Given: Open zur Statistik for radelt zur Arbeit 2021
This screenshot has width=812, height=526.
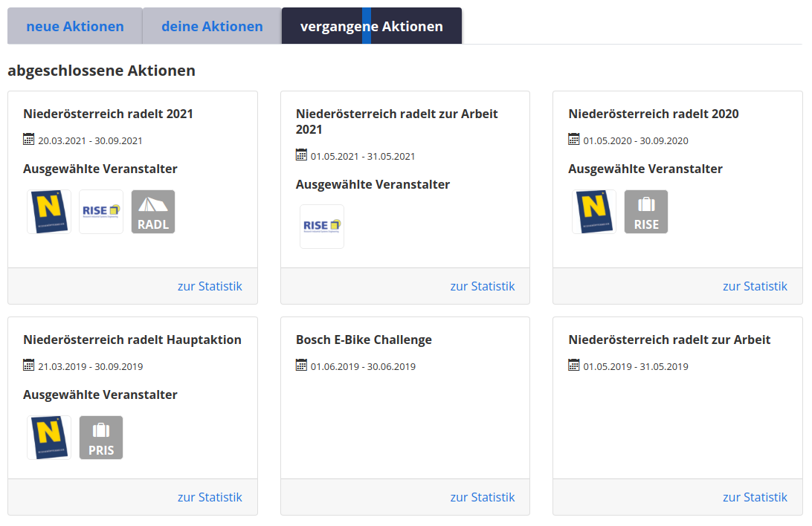Looking at the screenshot, I should coord(483,286).
